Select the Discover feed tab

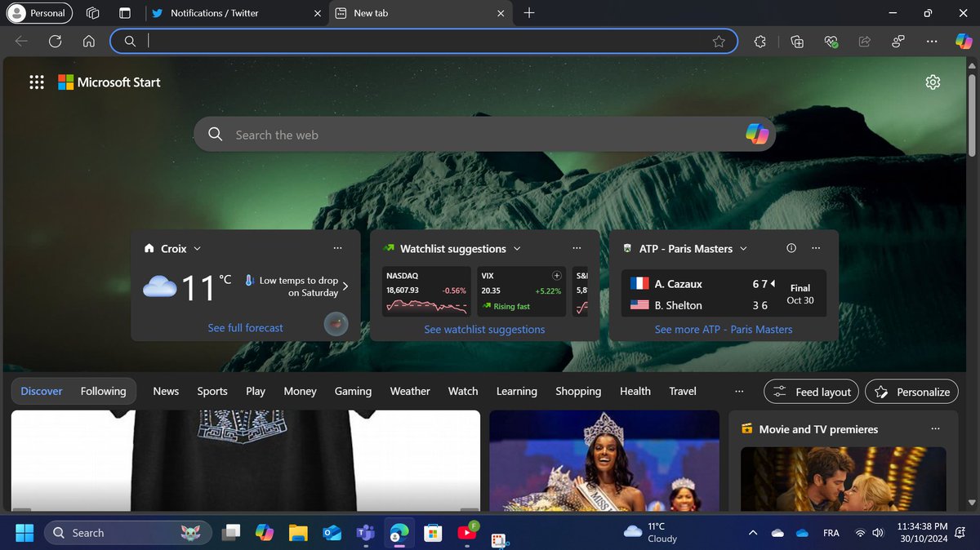tap(42, 392)
